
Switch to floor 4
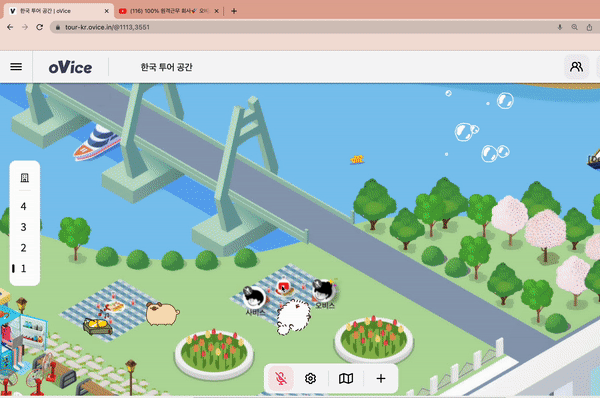[x=23, y=207]
